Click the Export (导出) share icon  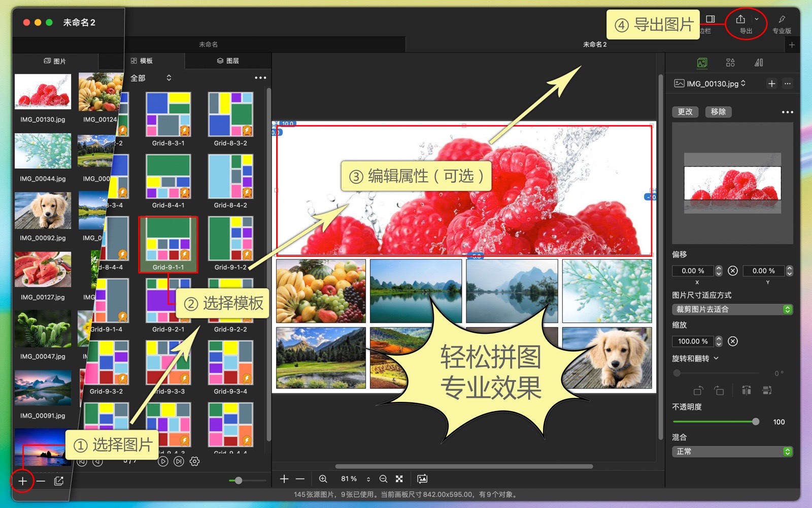[x=740, y=20]
